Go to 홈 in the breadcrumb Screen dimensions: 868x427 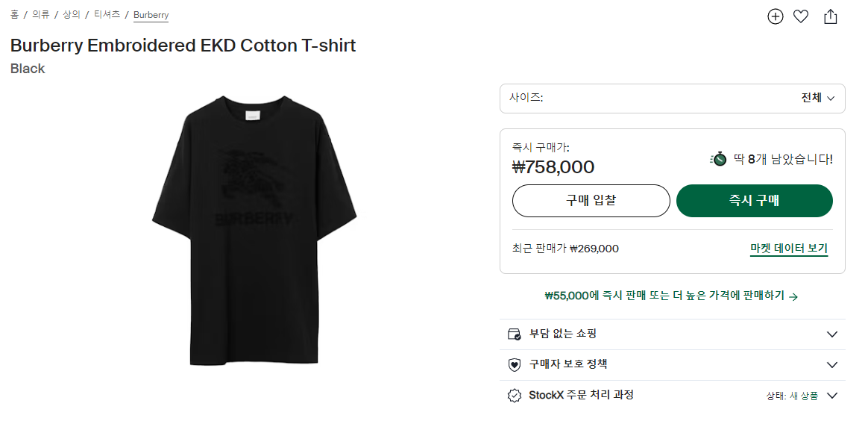pos(14,14)
